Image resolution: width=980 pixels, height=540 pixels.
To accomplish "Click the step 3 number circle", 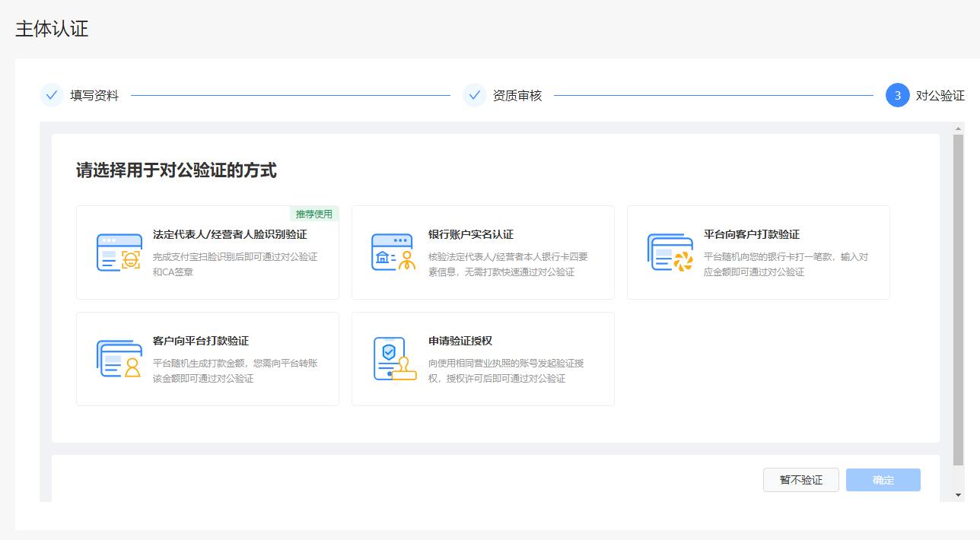I will click(898, 95).
